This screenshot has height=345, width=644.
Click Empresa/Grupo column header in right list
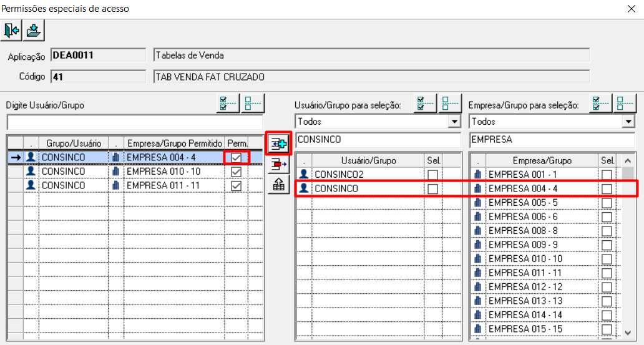pyautogui.click(x=542, y=160)
